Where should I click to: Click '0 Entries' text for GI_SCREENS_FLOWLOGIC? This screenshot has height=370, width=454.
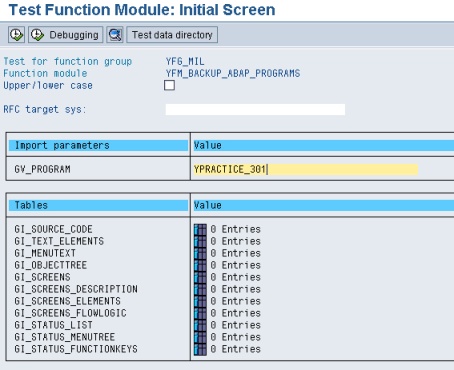[235, 313]
